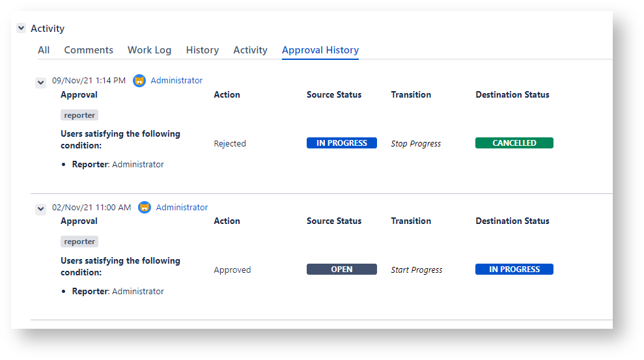This screenshot has height=360, width=644.
Task: Open Administrator profile link on 09/Nov/21 entry
Action: pos(176,81)
